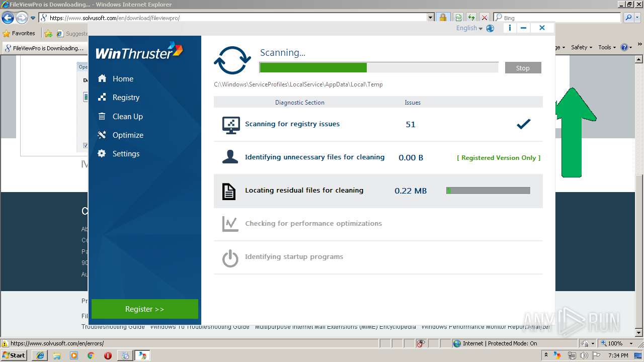
Task: Click the Compatibility View icon
Action: 458,18
